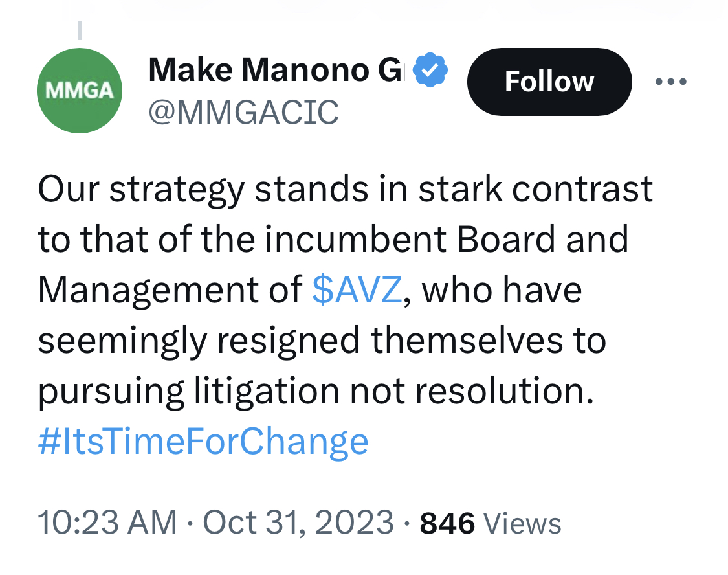
Task: Click 'pursuing litigation not resolution' text line
Action: [316, 392]
